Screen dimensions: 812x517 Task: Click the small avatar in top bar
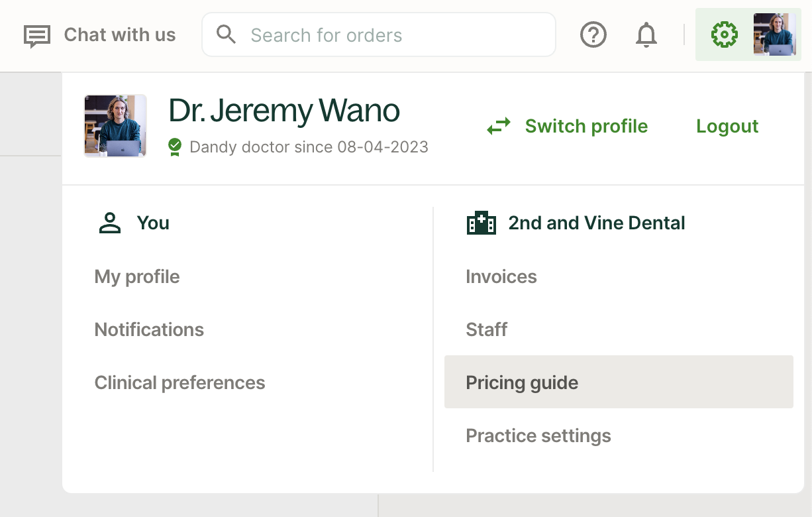tap(774, 34)
